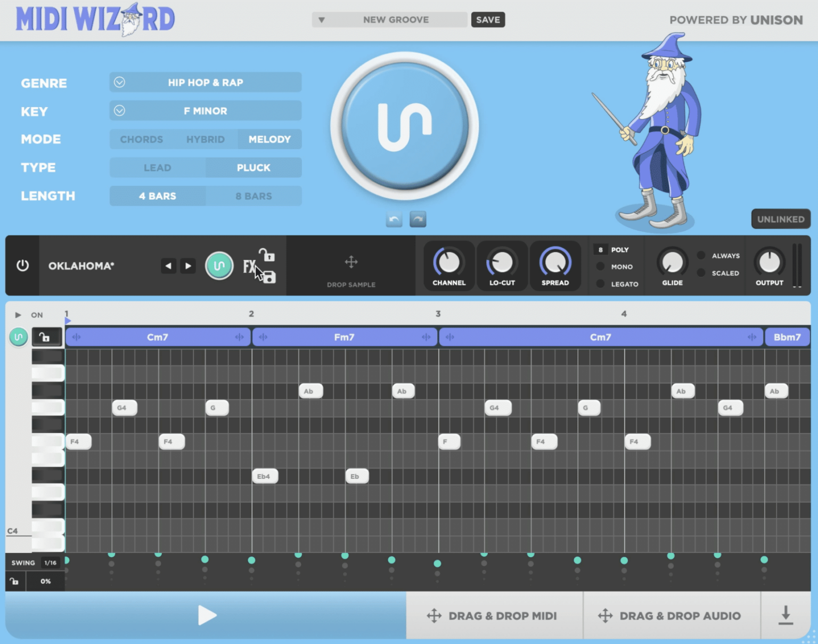Viewport: 818px width, 644px height.
Task: Click the lock icon next to the swing percentage
Action: [x=14, y=581]
